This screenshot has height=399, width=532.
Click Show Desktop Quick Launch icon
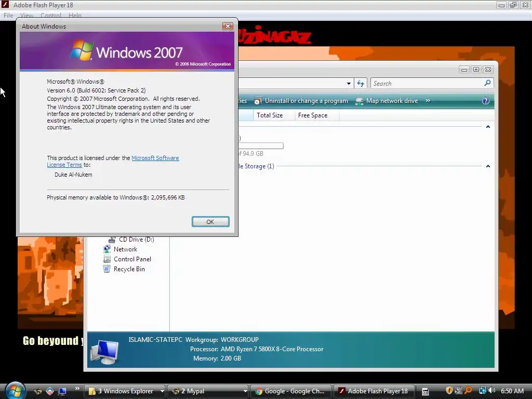point(62,391)
